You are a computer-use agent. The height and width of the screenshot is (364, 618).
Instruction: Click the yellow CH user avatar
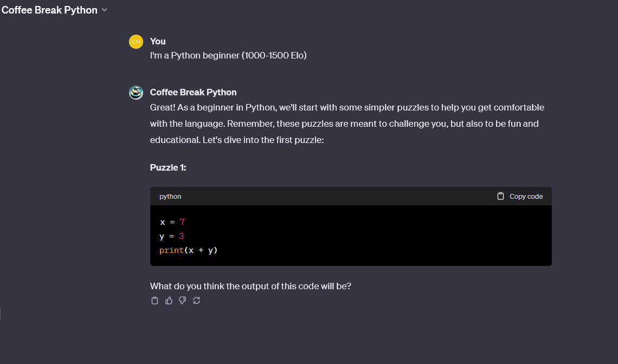136,41
